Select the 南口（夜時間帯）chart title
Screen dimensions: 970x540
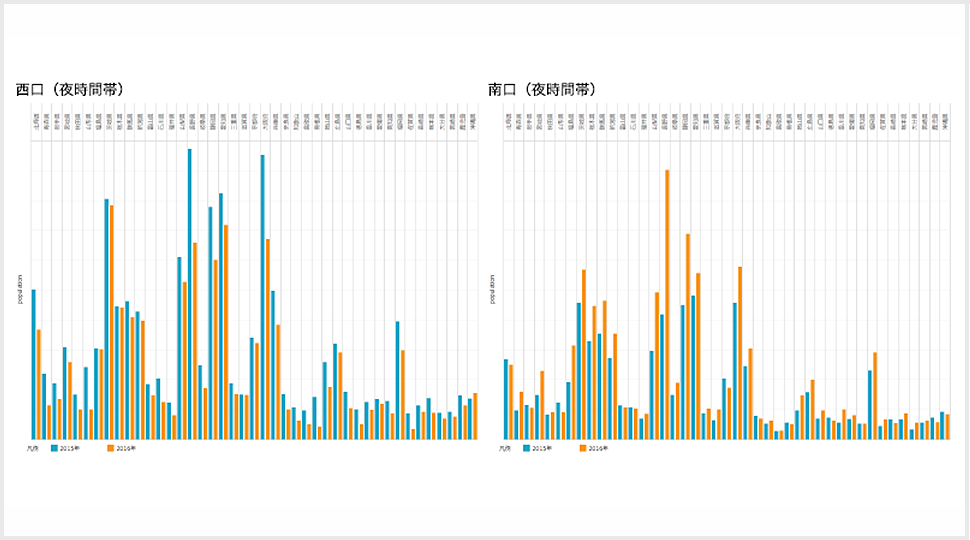(543, 89)
